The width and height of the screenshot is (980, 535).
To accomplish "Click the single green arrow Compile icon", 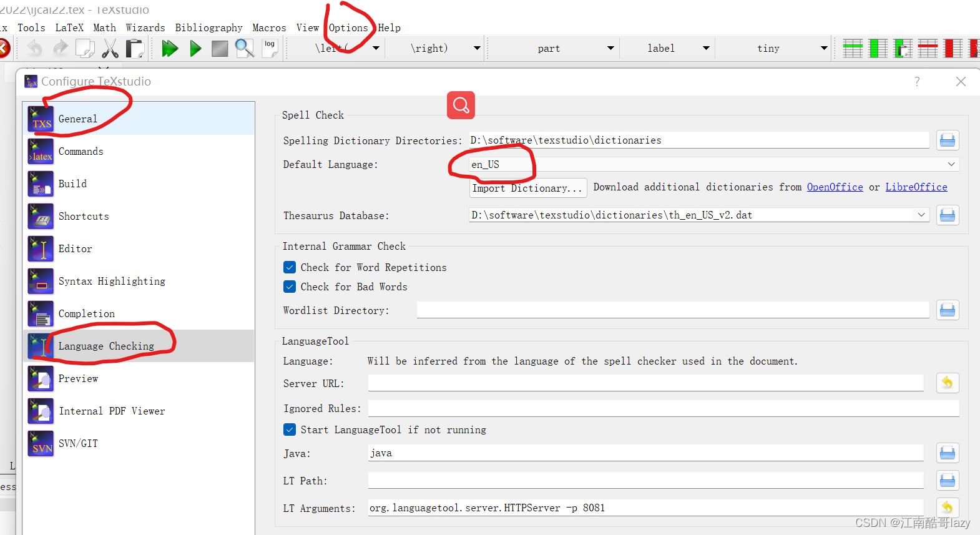I will 195,48.
